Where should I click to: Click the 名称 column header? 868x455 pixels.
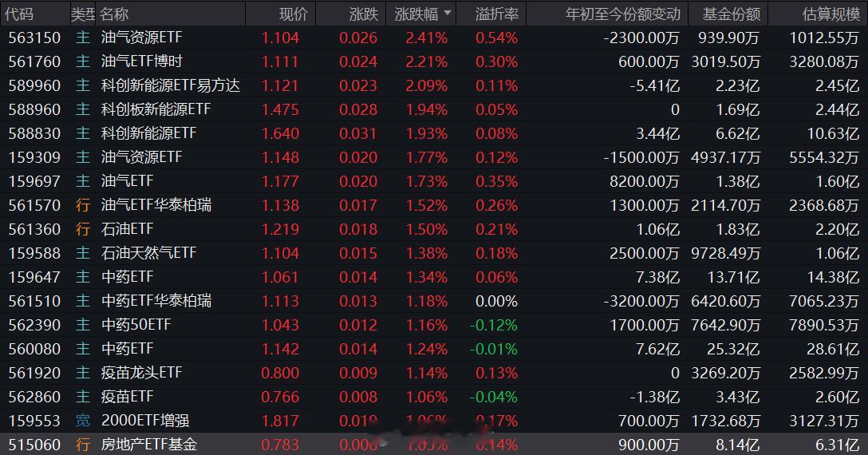coord(114,14)
